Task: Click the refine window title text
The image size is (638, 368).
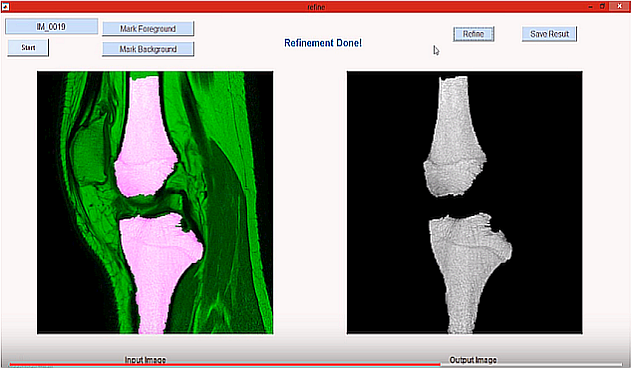Action: click(x=316, y=7)
